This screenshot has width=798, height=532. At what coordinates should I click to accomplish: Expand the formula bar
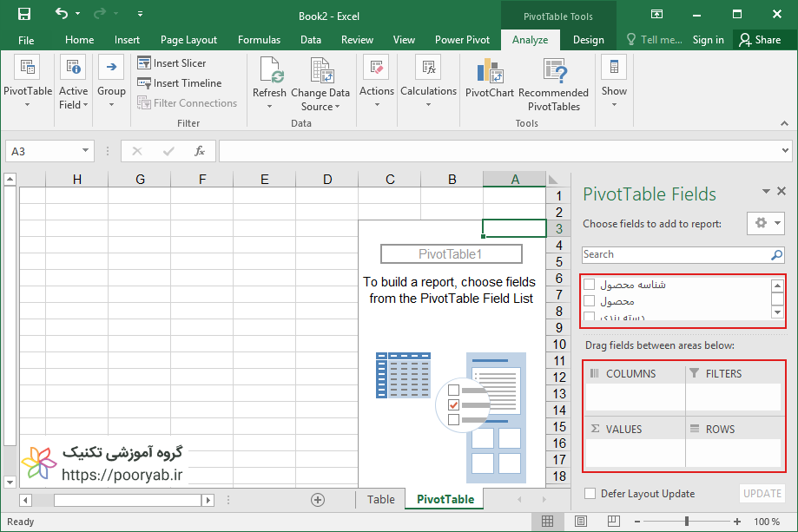785,150
